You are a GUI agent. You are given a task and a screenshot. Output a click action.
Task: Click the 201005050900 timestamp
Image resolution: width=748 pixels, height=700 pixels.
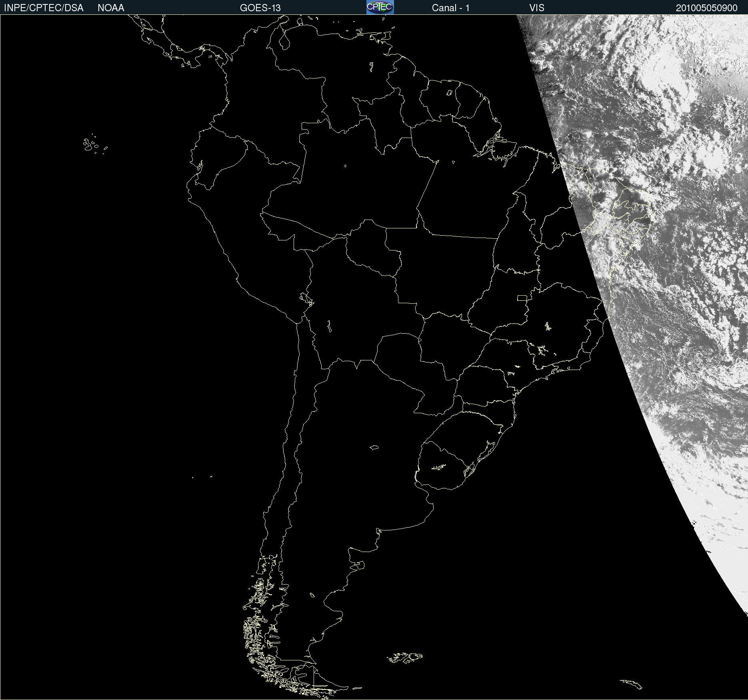(707, 8)
